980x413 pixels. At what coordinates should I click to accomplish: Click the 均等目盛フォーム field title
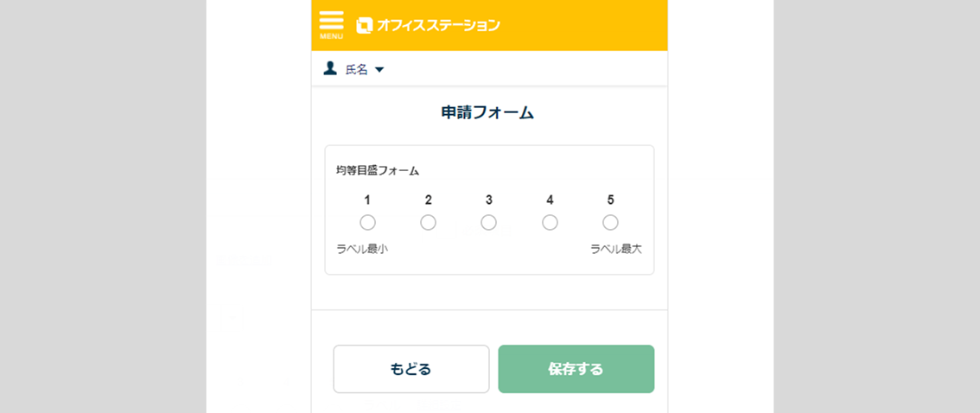[378, 171]
